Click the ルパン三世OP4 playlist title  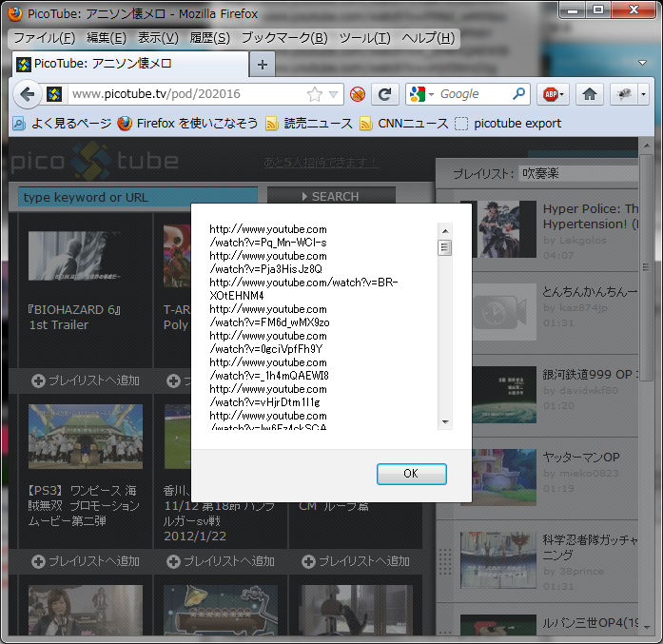[591, 622]
